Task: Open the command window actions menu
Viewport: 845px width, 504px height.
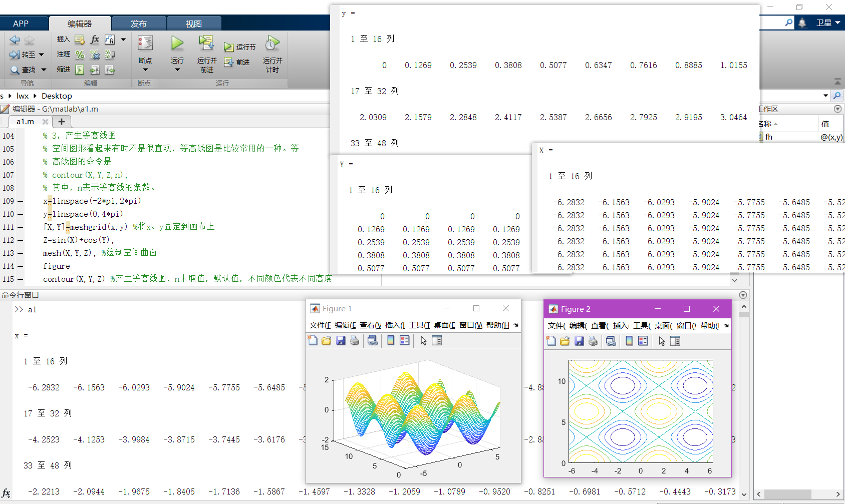Action: (x=743, y=295)
